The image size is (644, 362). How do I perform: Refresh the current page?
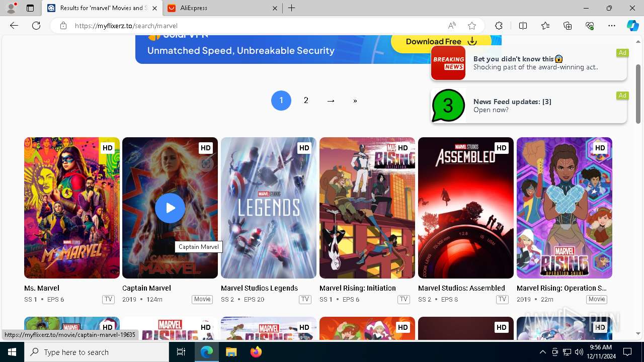(x=36, y=26)
